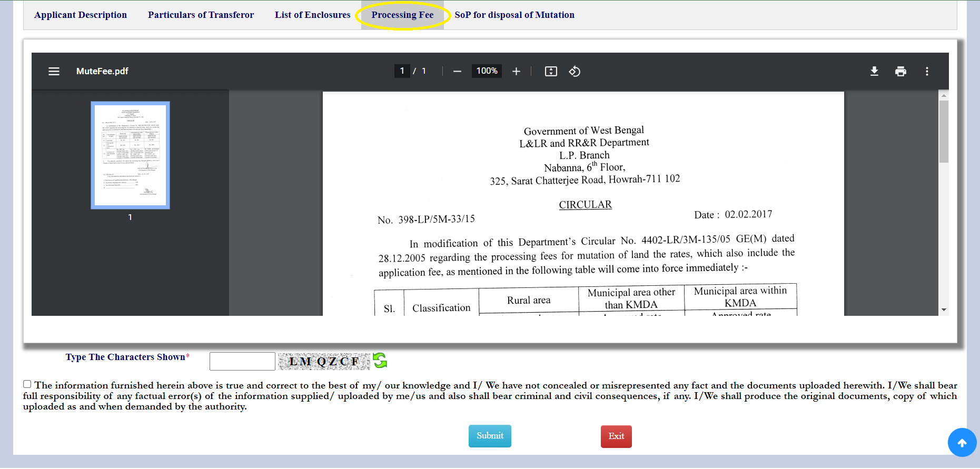Print the PDF document
This screenshot has width=980, height=469.
pos(900,72)
